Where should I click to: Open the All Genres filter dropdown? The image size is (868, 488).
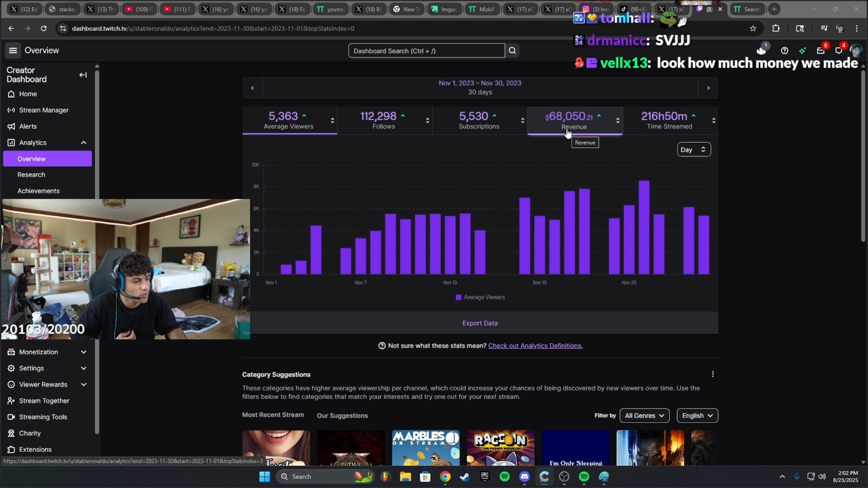pos(645,416)
